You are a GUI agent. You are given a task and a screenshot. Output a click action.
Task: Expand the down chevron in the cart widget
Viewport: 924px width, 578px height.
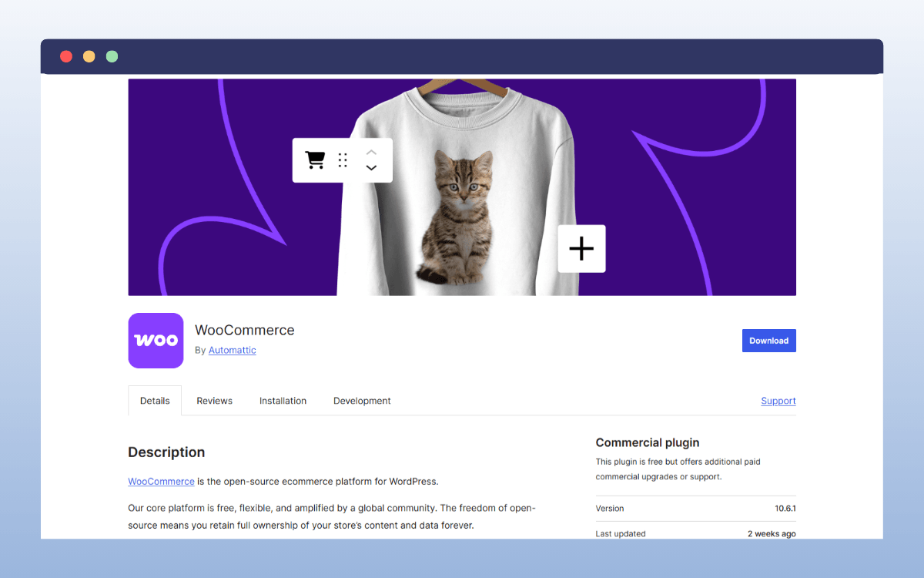(x=371, y=166)
